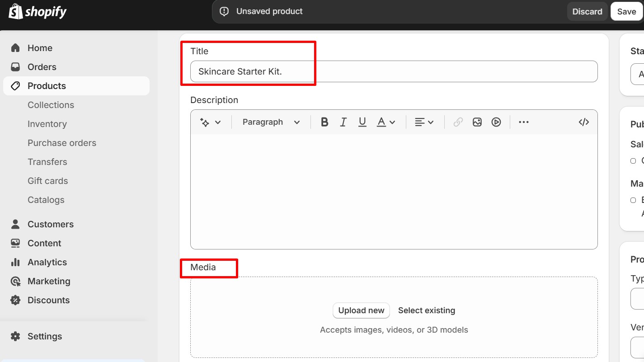
Task: Open the Inventory page from the sidebar
Action: pos(47,123)
